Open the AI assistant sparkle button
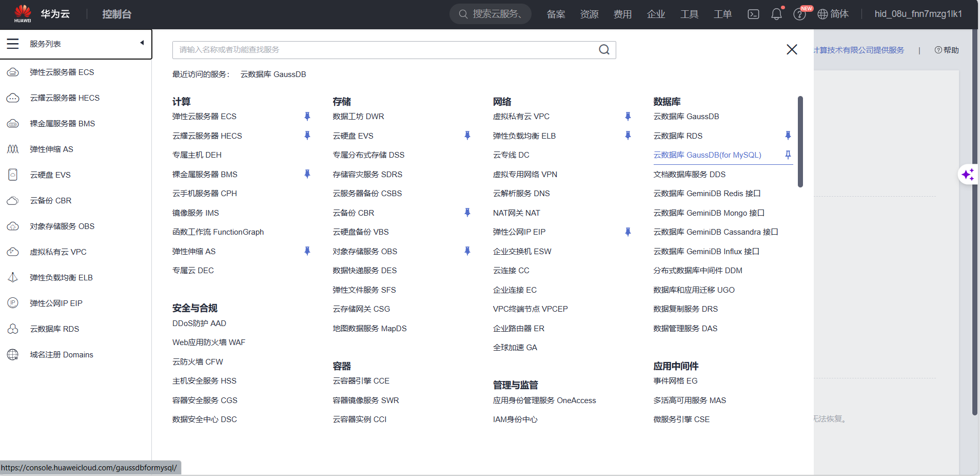980x476 pixels. coord(968,175)
